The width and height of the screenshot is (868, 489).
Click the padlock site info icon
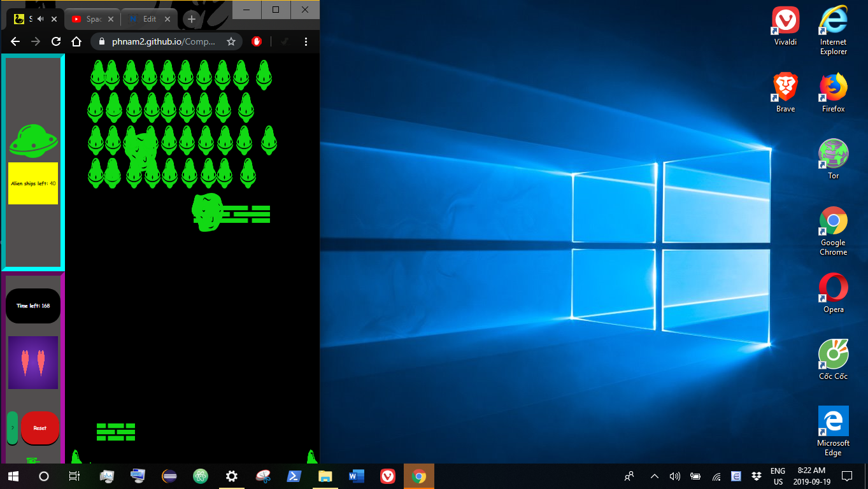coord(102,41)
